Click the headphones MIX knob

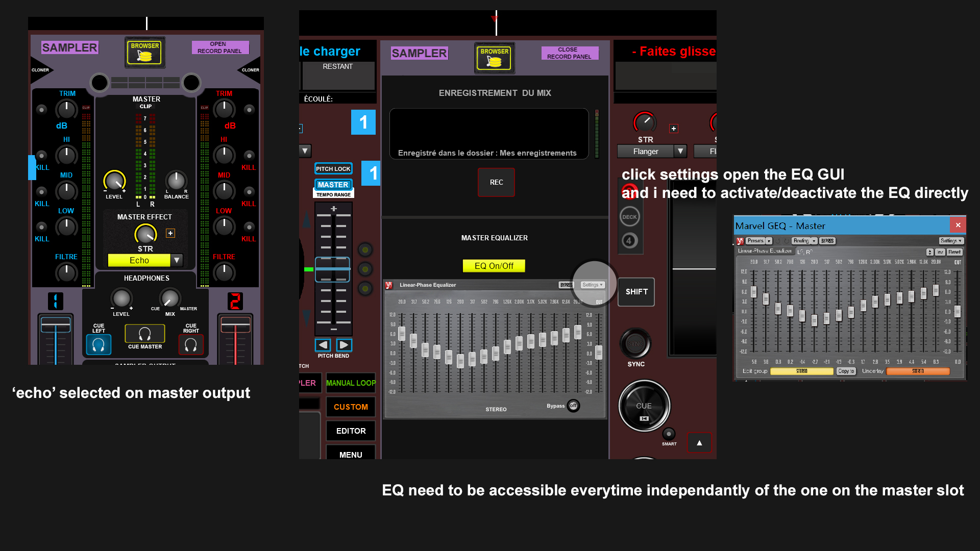[169, 298]
